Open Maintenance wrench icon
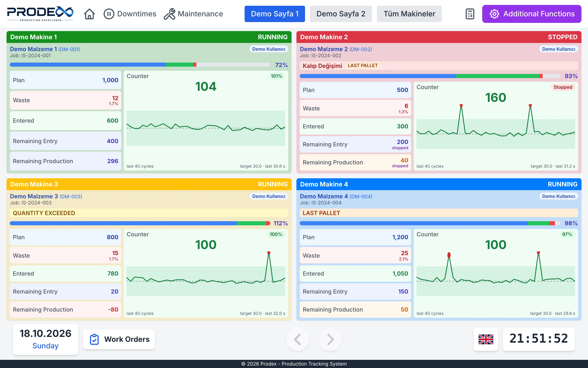This screenshot has height=368, width=588. point(169,14)
